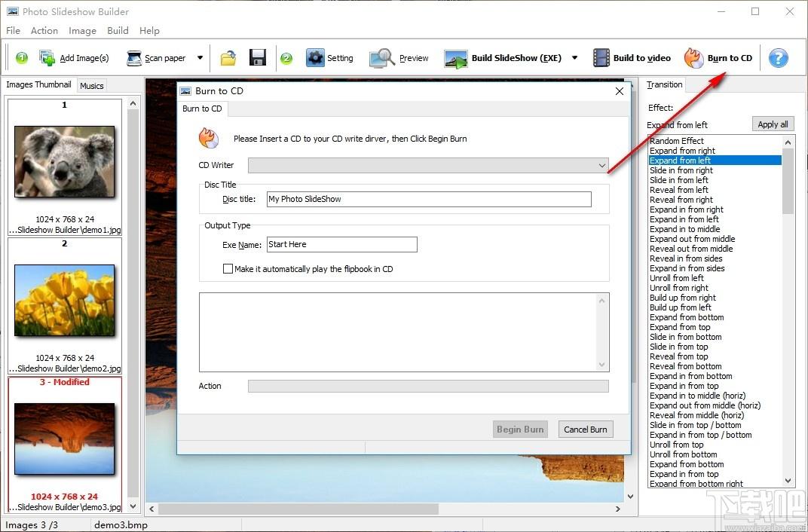Select Reveal from left effect
Screen dimensions: 808x532
point(678,190)
